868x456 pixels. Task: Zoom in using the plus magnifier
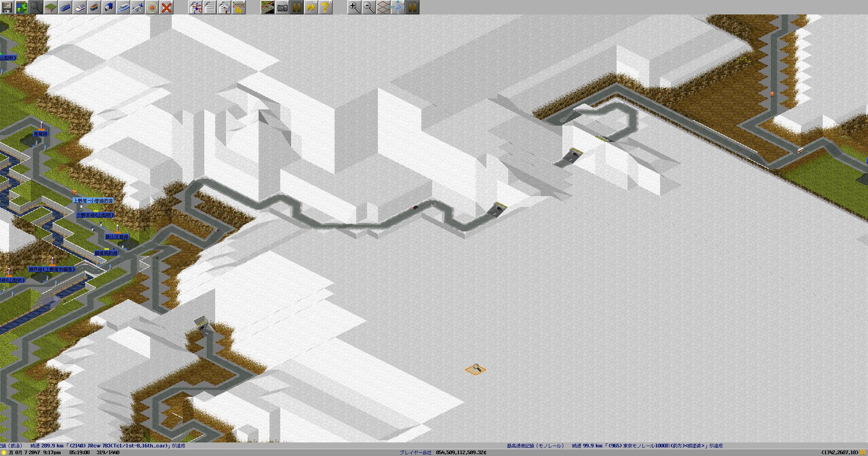(x=354, y=7)
